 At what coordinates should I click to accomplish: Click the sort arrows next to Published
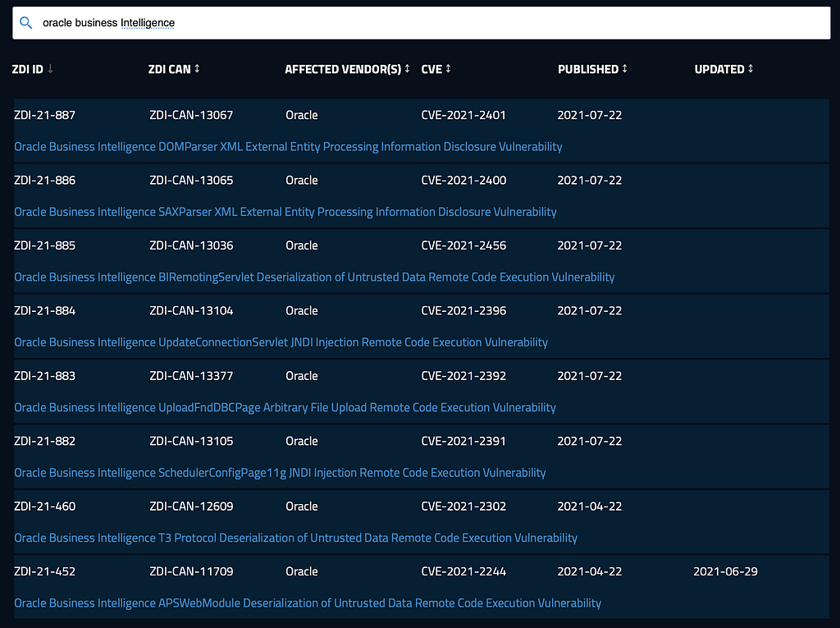pos(624,69)
